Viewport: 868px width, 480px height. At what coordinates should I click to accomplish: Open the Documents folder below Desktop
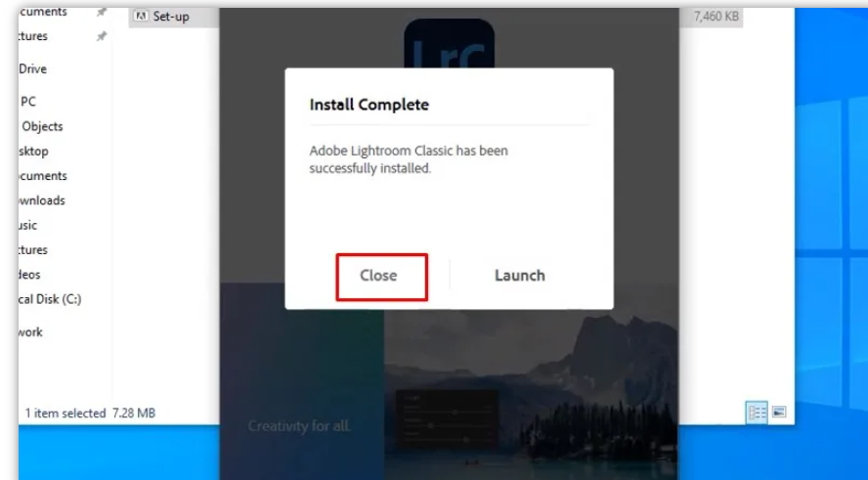[43, 176]
